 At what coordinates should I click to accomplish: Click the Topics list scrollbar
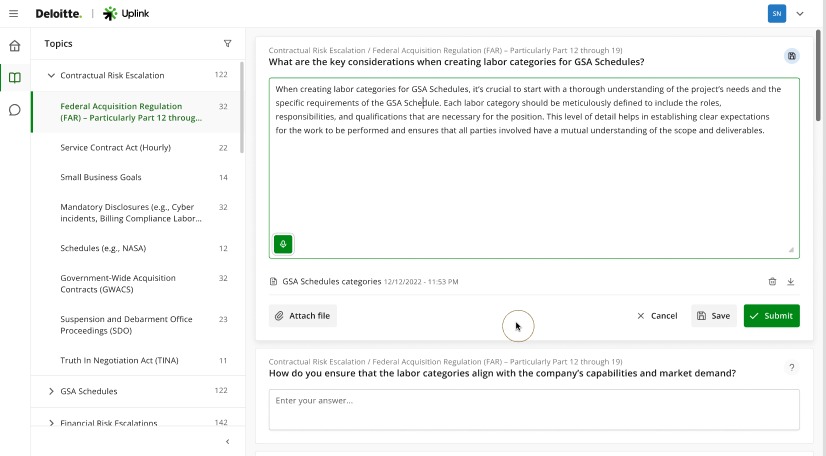(x=242, y=107)
